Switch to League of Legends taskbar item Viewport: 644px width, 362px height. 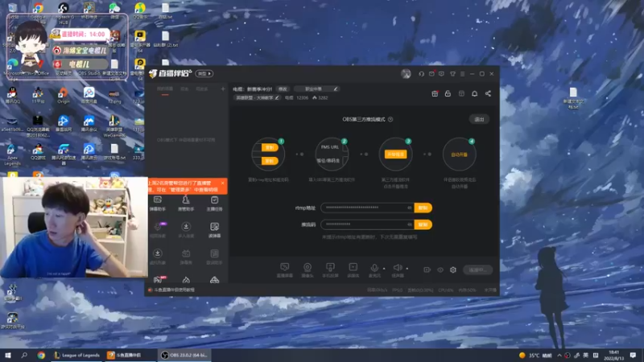point(77,355)
